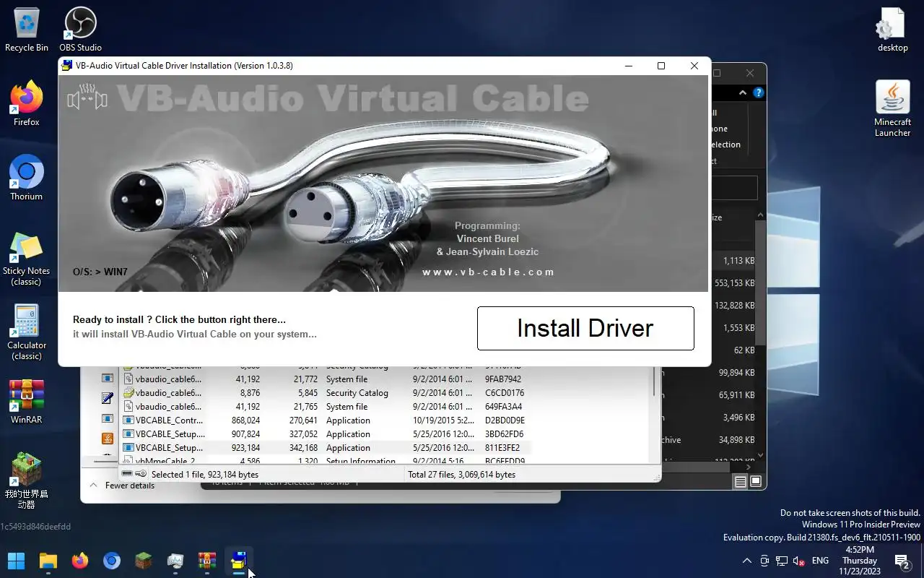This screenshot has width=924, height=578.
Task: Click the 3BD62FD6 checksum cell in WinRAR
Action: [x=504, y=434]
